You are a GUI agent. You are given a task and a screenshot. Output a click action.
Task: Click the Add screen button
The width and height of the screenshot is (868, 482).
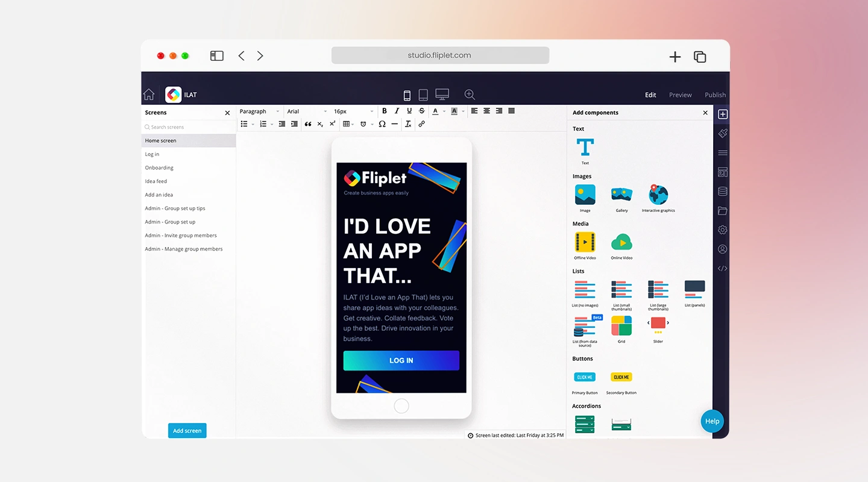(187, 430)
